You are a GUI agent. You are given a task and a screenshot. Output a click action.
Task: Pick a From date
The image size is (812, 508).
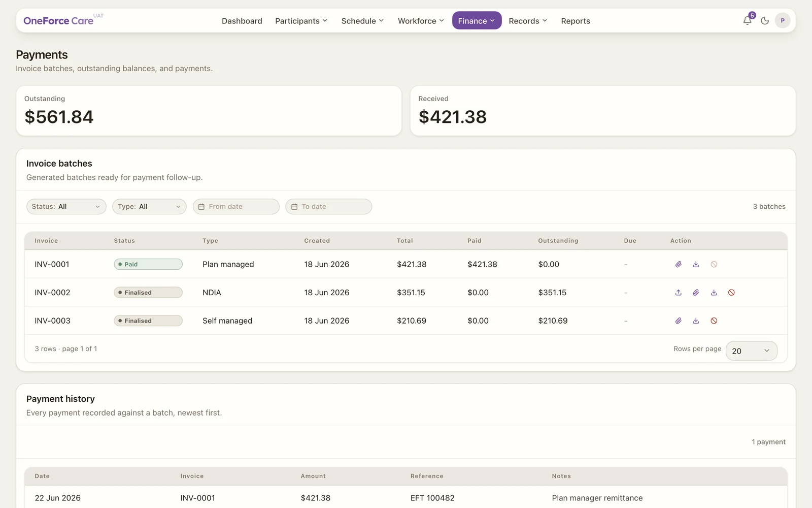[x=236, y=207]
